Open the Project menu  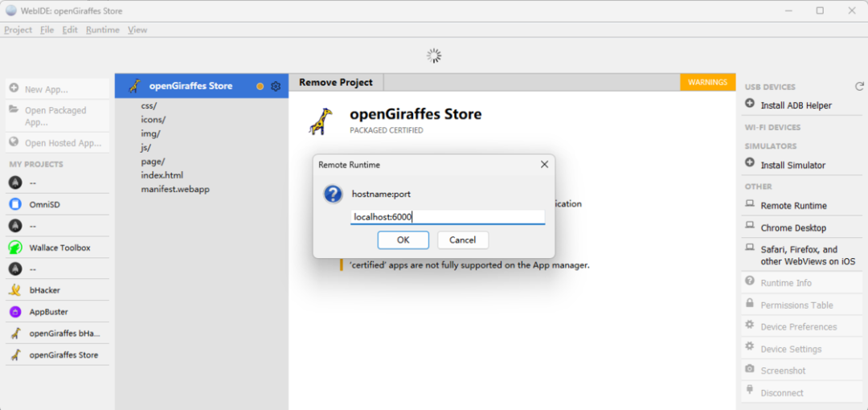coord(18,30)
